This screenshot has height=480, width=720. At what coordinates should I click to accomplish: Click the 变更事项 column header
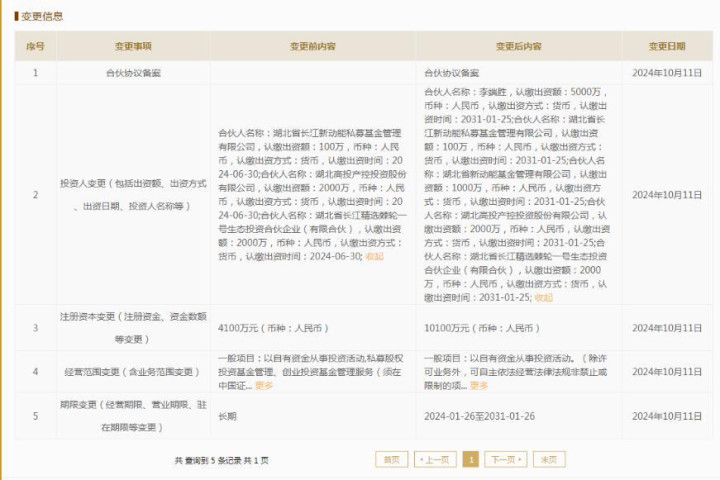pyautogui.click(x=133, y=46)
